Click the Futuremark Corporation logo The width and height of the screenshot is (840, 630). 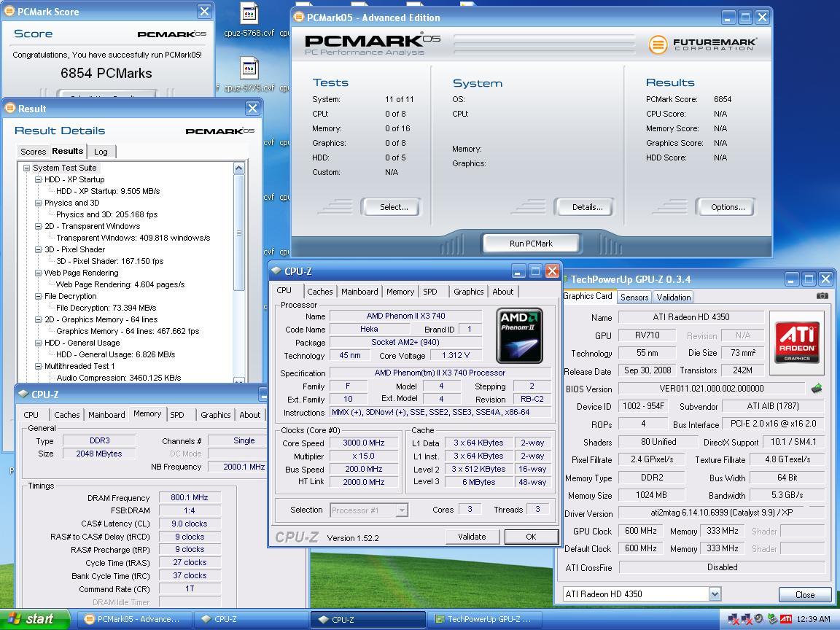(x=702, y=44)
